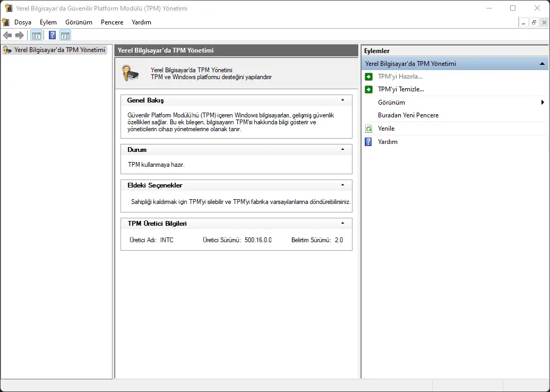
Task: Toggle the Action pane toolbar icon
Action: (x=65, y=35)
